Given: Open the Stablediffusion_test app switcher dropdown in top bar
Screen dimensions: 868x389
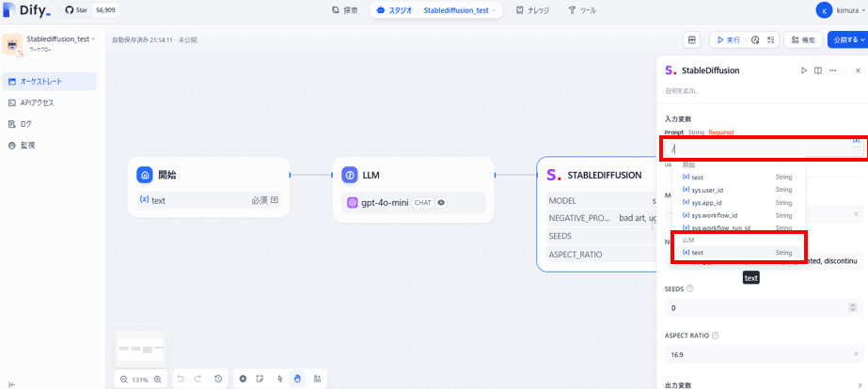Looking at the screenshot, I should pyautogui.click(x=460, y=10).
